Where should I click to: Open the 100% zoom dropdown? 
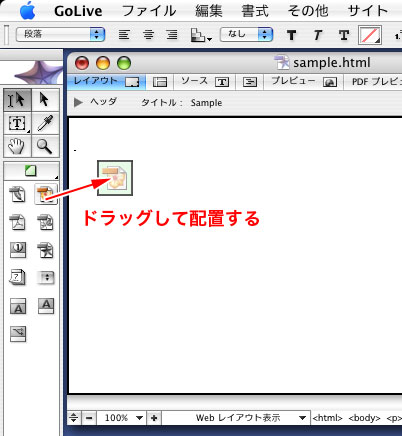[x=122, y=418]
